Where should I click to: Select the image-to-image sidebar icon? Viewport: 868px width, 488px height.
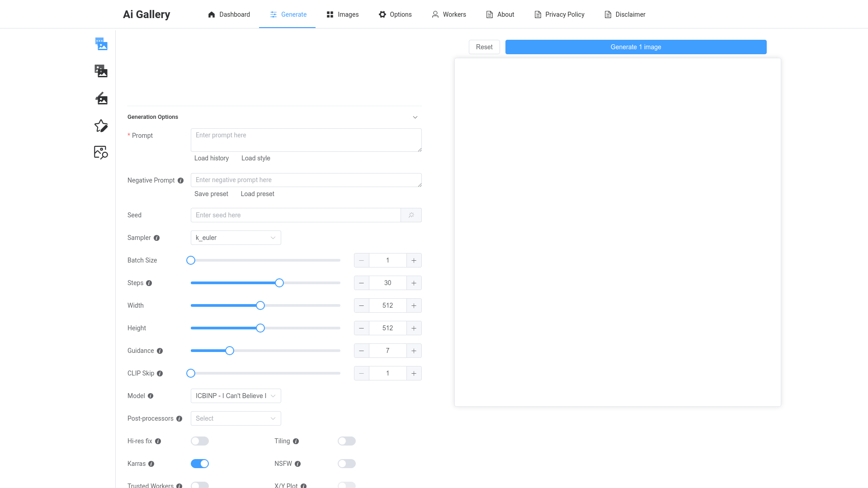[x=101, y=71]
